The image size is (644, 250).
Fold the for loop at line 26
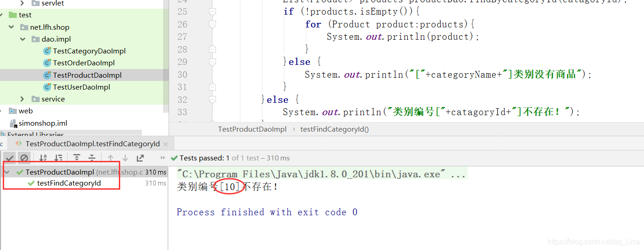tap(212, 24)
